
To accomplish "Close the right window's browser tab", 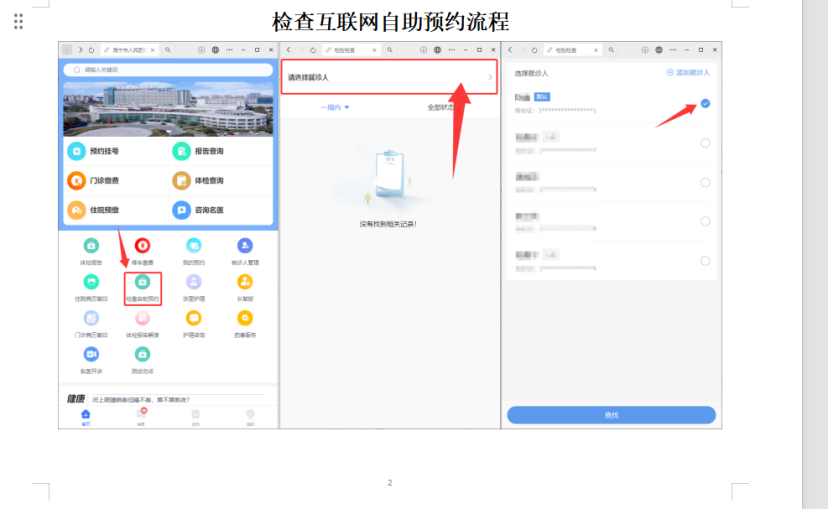I will [596, 50].
